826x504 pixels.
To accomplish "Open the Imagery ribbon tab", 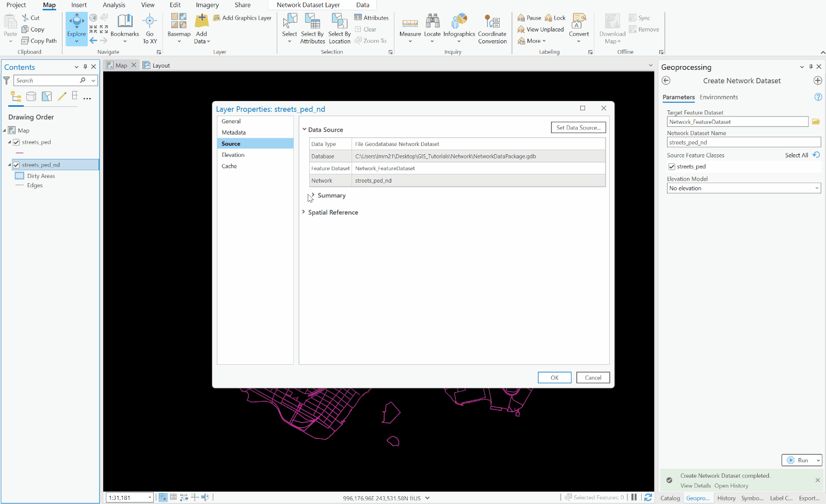I will click(x=207, y=5).
